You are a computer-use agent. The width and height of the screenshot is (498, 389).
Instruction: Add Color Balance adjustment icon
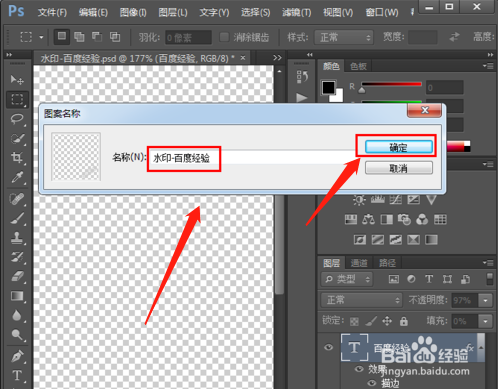[x=368, y=220]
